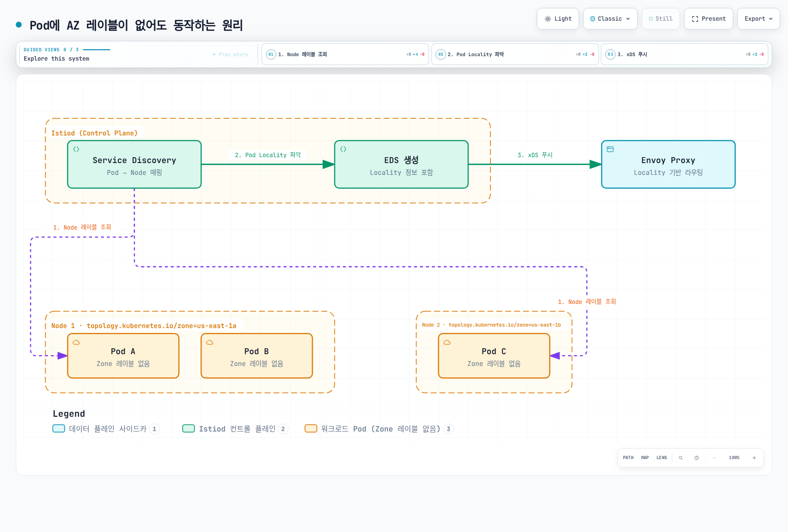This screenshot has height=532, width=788.
Task: Click legend count badge 3
Action: click(x=448, y=429)
